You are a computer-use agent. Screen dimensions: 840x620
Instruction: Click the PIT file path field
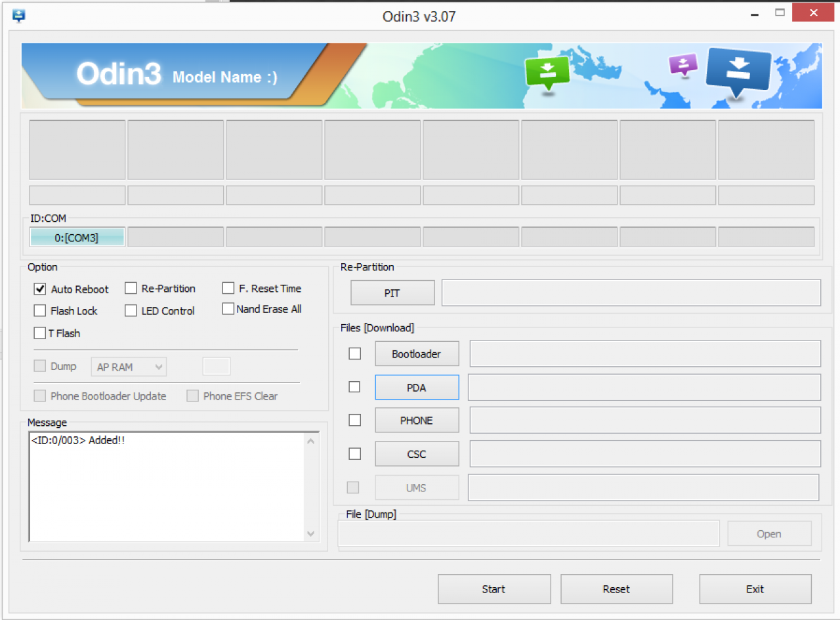[x=631, y=293]
